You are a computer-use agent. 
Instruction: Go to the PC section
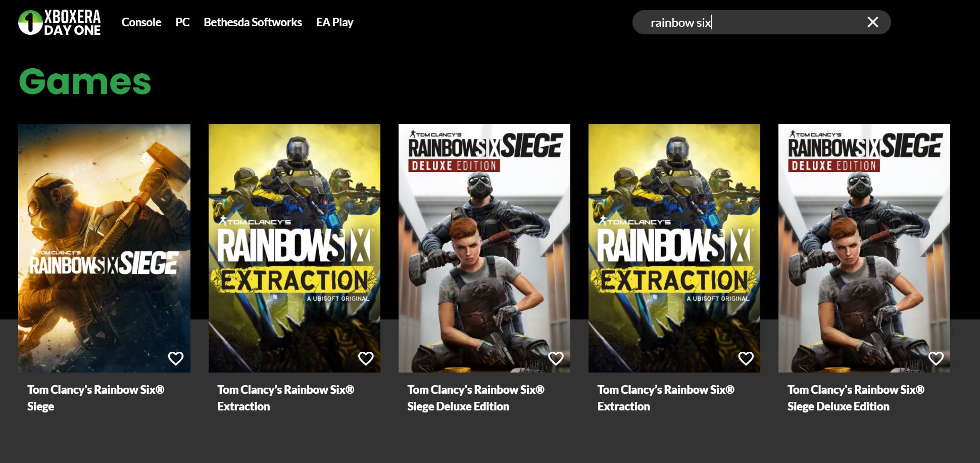(x=182, y=22)
